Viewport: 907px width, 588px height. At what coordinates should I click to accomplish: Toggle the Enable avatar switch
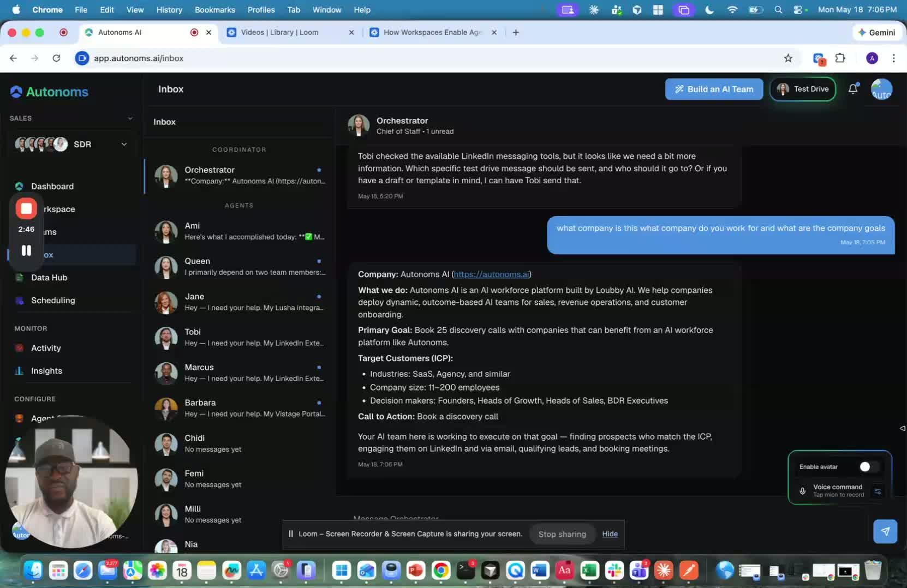pyautogui.click(x=868, y=467)
